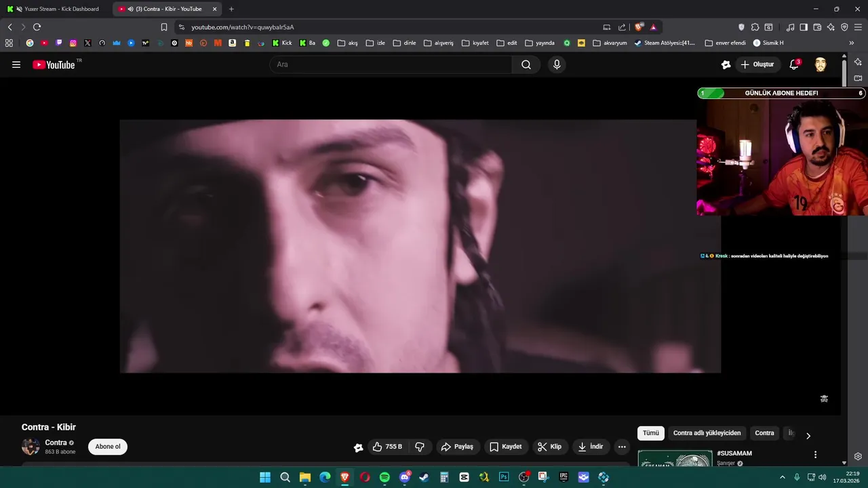Select the Contra filter chip
Screen dimensions: 868x488
tap(764, 433)
